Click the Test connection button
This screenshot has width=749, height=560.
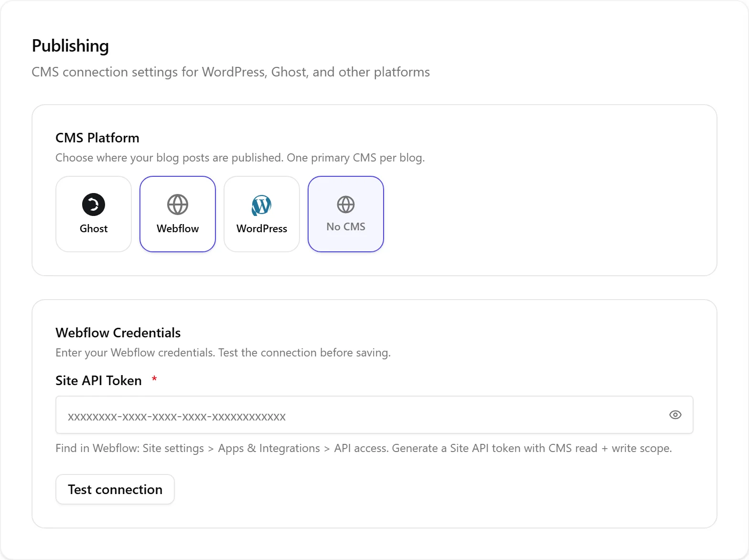point(115,489)
